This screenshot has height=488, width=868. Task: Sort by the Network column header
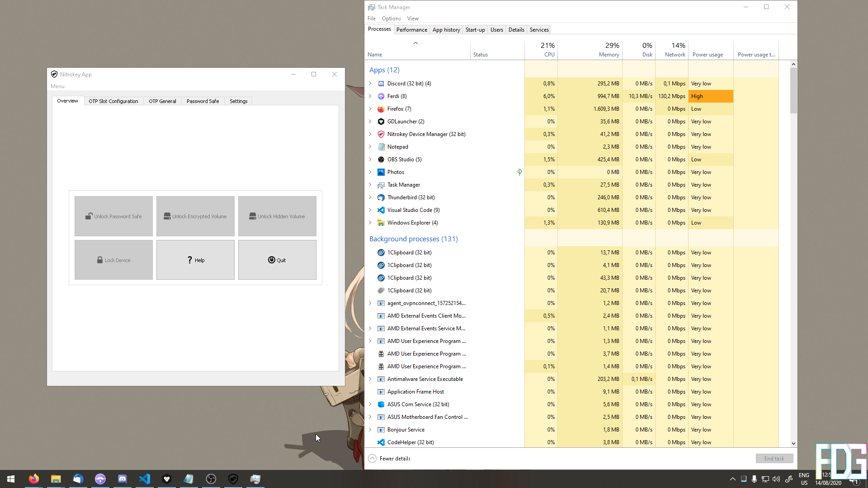[x=672, y=50]
